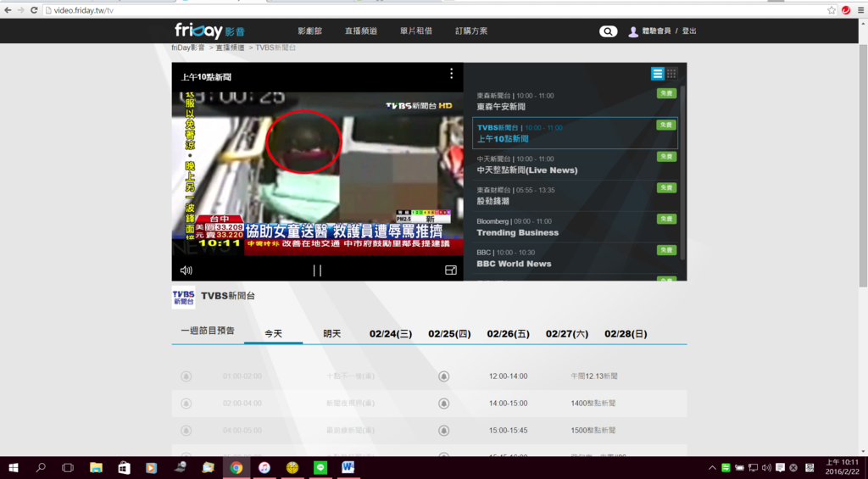Screen dimensions: 868x479
Task: Switch to Bloomberg Trending Business channel
Action: coord(575,227)
